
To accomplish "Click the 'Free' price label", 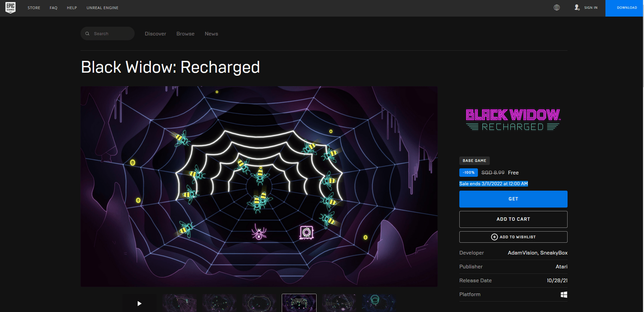I will [x=513, y=173].
